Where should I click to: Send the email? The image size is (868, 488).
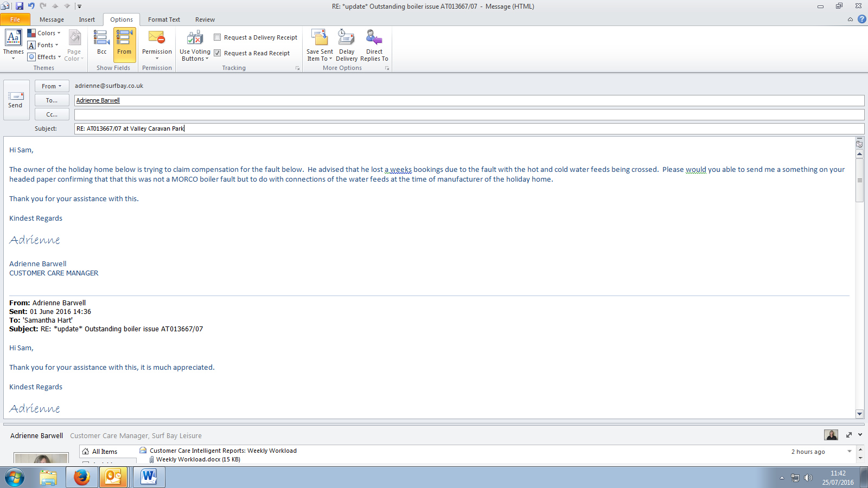15,100
